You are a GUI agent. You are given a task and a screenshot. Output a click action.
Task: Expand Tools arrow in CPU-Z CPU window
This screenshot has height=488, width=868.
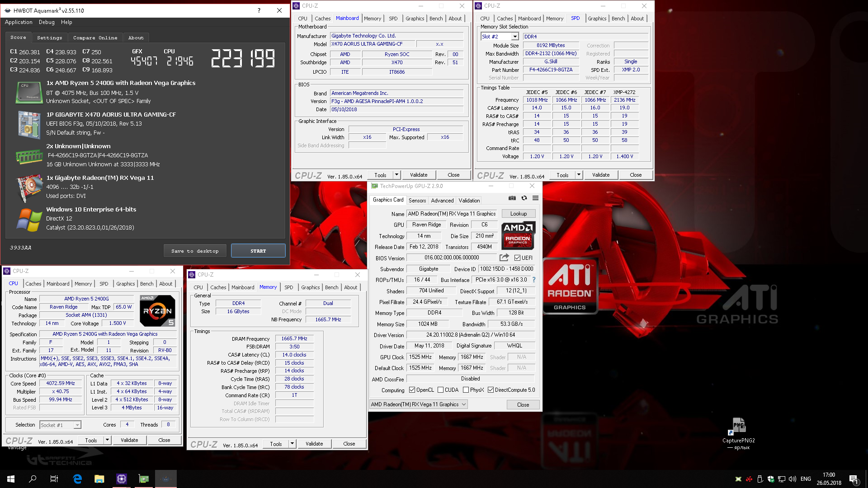point(107,440)
